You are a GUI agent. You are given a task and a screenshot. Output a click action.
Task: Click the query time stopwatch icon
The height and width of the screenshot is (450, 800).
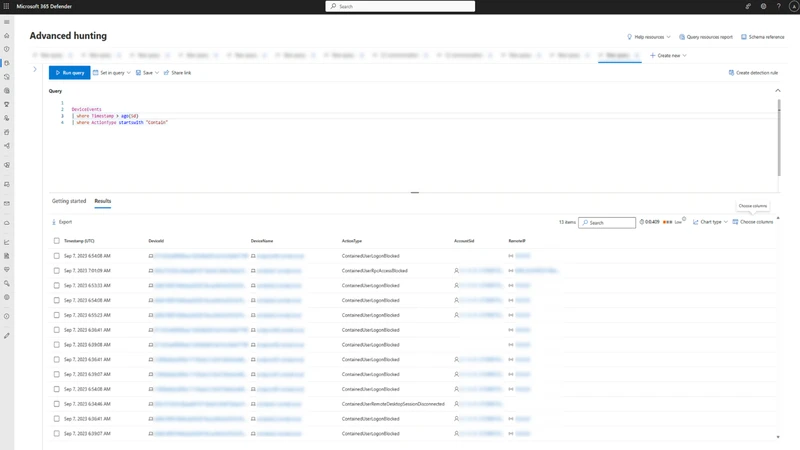pos(642,222)
